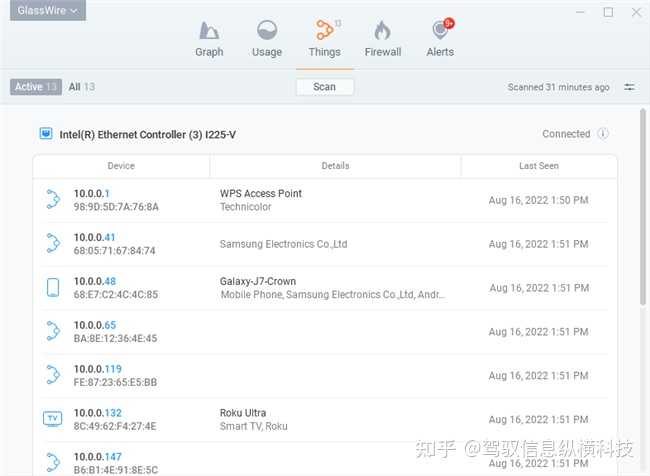This screenshot has height=476, width=650.
Task: Click device icon for 10.0.0.65
Action: point(53,331)
